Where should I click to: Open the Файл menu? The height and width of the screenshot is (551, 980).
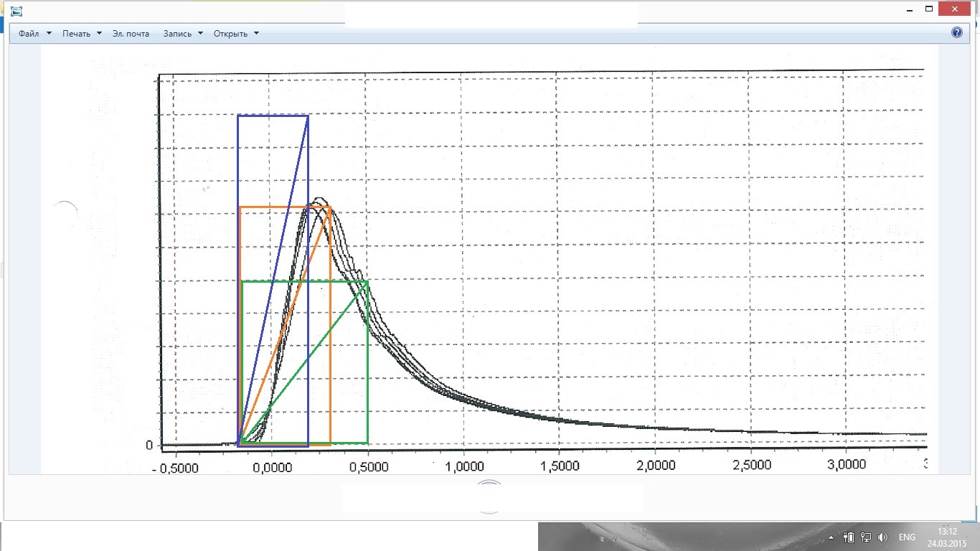coord(35,34)
